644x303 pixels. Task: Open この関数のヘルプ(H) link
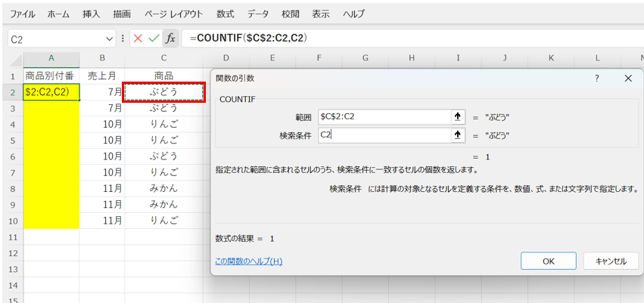(248, 261)
